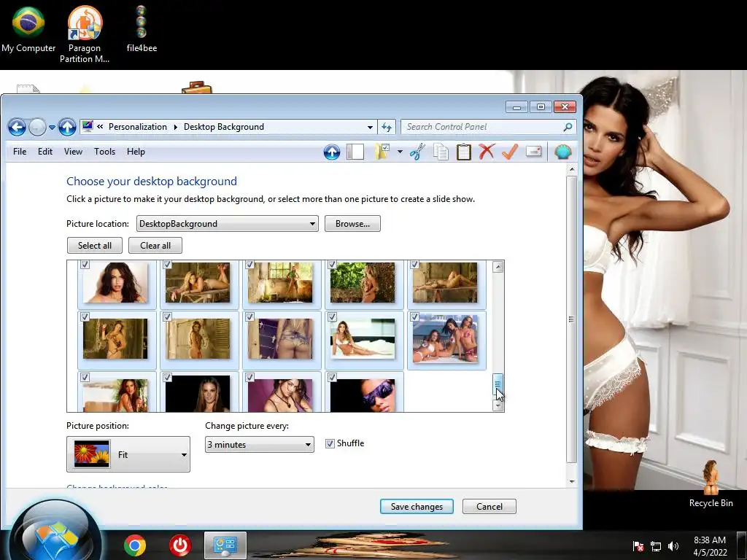The image size is (747, 560).
Task: Open My Computer desktop icon
Action: pos(28,28)
